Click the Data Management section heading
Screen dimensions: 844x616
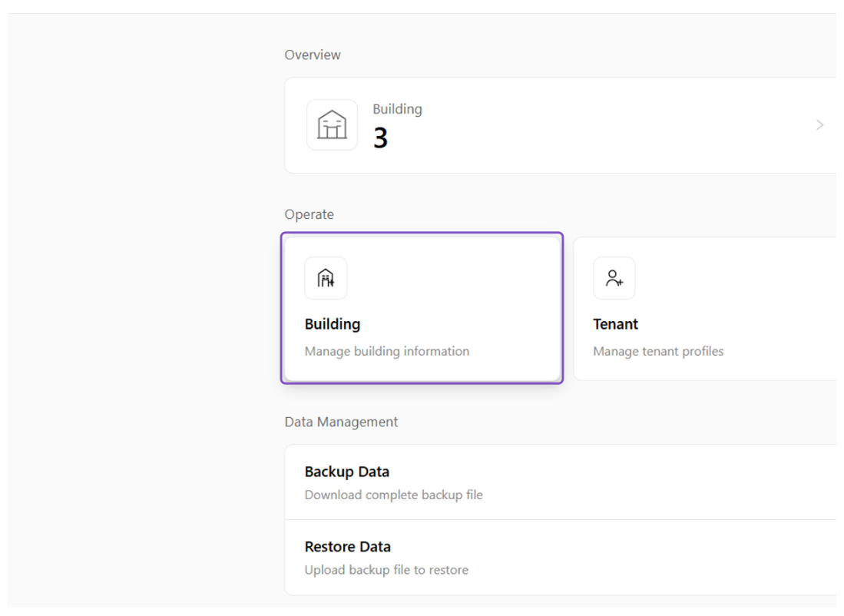(x=341, y=422)
